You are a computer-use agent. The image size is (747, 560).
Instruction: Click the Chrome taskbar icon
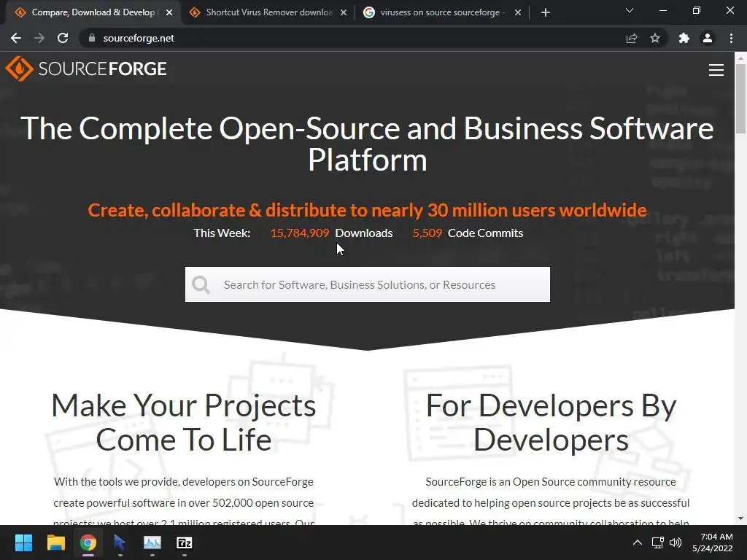click(x=88, y=542)
